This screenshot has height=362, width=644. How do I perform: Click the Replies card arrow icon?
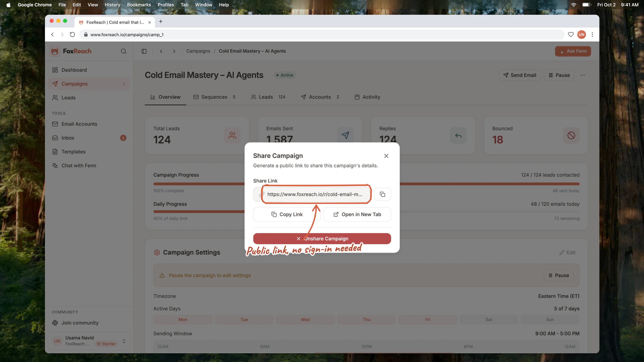tap(458, 136)
